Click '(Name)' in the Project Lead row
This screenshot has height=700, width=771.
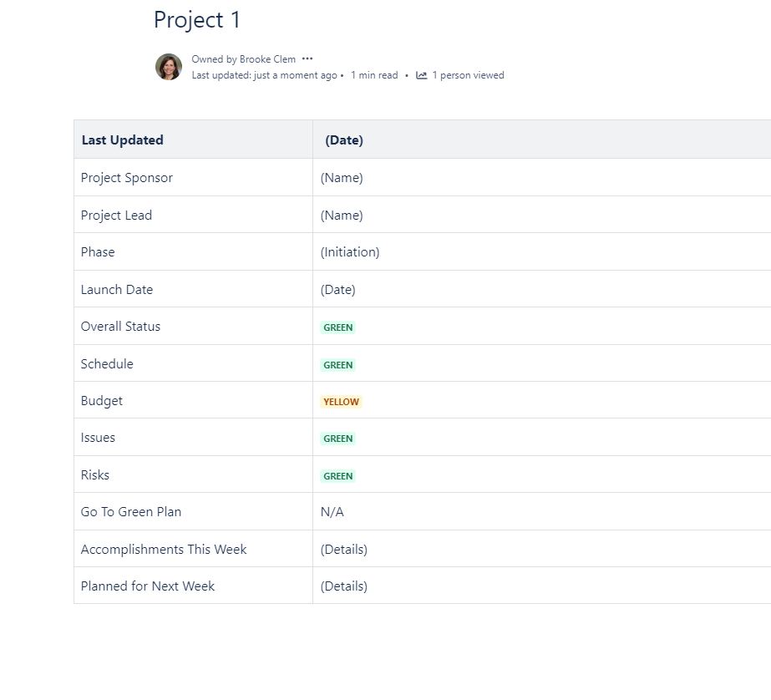(x=342, y=216)
